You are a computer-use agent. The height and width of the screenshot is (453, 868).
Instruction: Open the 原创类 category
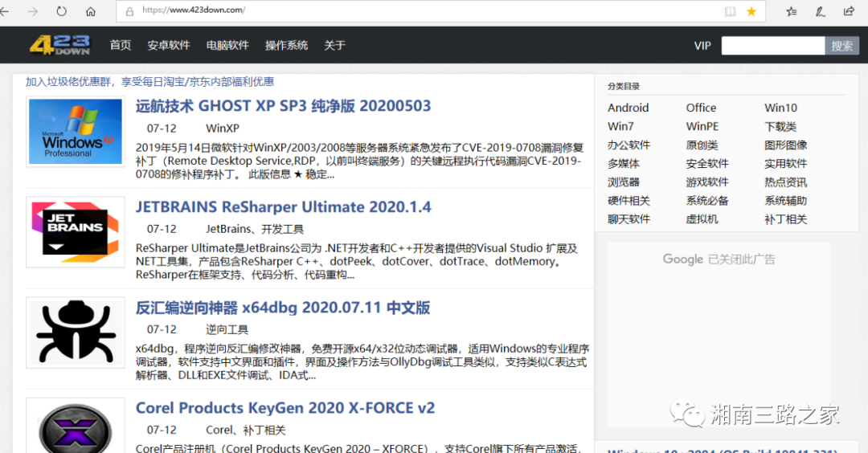coord(702,145)
